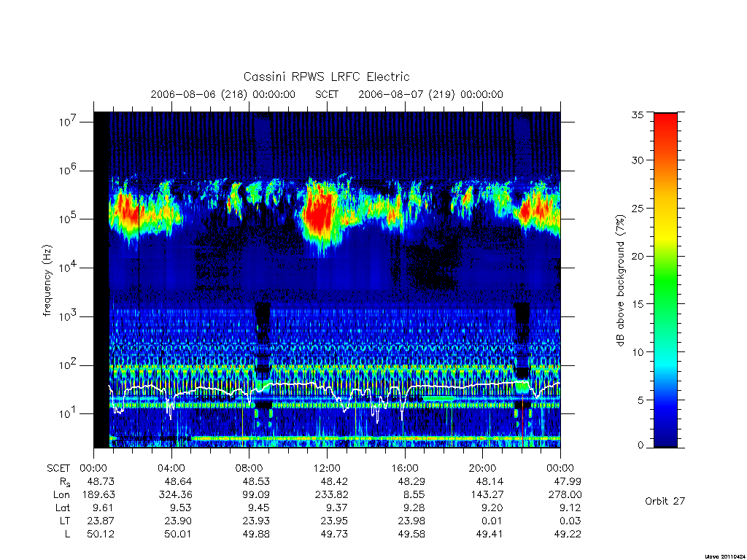Click the color bar value '35'

pyautogui.click(x=638, y=114)
